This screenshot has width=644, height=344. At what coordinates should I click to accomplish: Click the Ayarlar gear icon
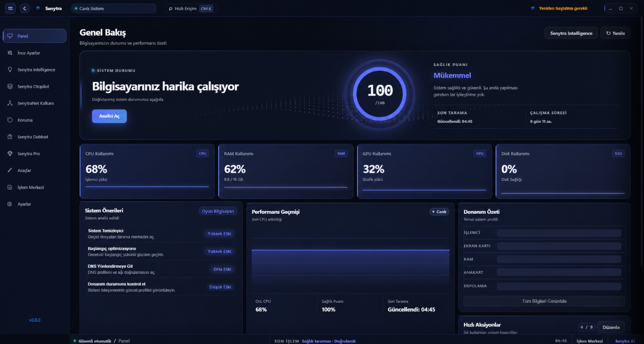coord(10,204)
